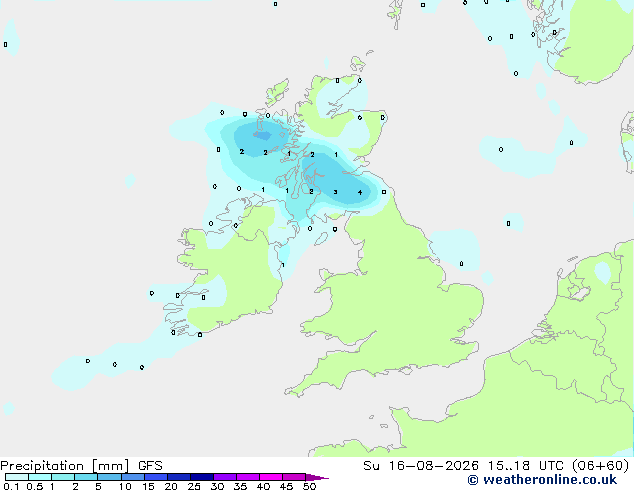Click the '0.5' label on legend scale
The height and width of the screenshot is (490, 634).
tap(34, 486)
